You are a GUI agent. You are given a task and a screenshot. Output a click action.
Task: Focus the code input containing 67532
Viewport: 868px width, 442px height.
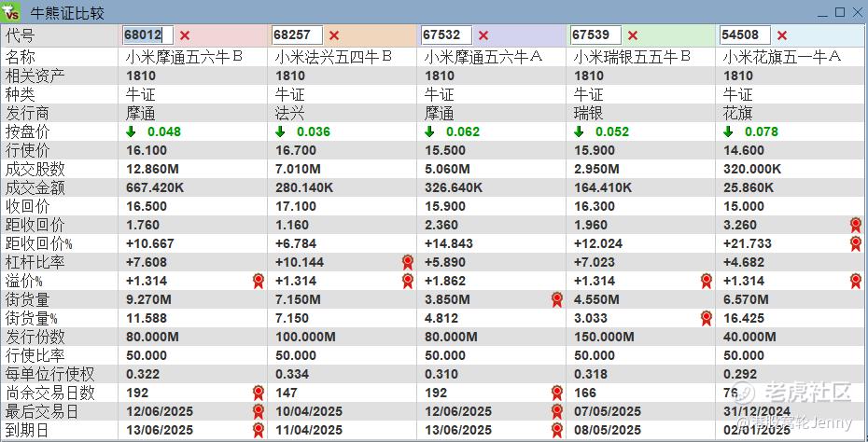(447, 35)
